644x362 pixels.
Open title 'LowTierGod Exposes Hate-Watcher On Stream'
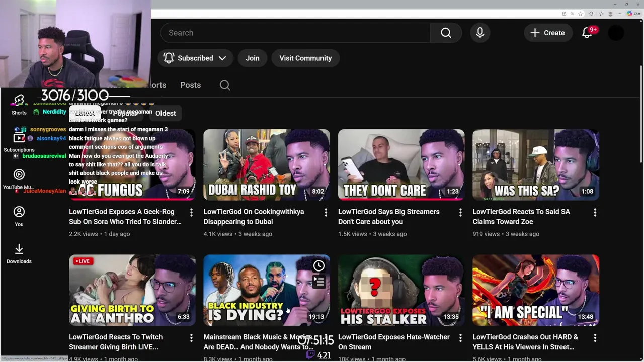tap(393, 342)
